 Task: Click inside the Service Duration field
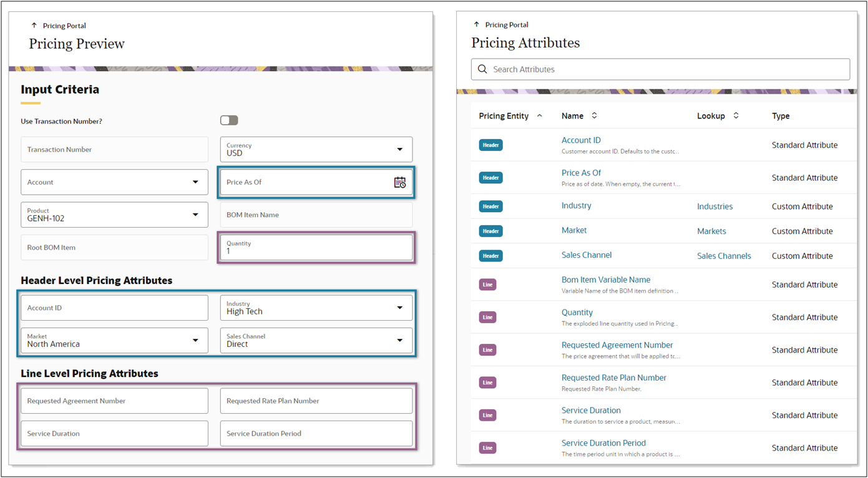point(114,433)
